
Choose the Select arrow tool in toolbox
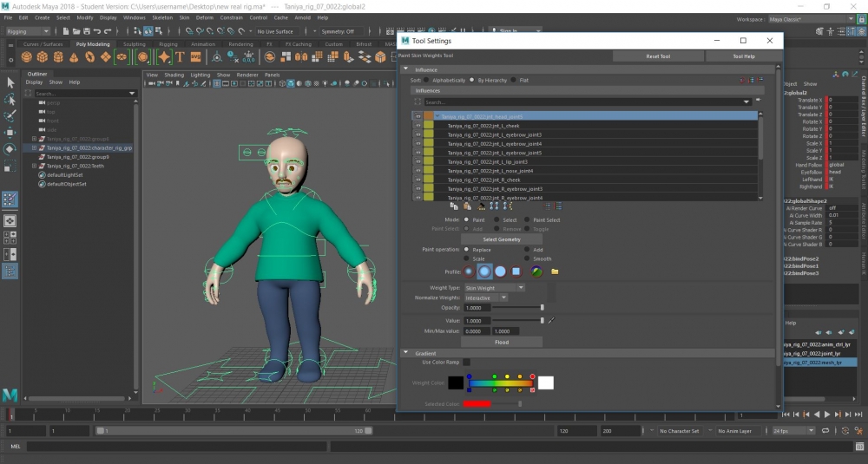[10, 82]
